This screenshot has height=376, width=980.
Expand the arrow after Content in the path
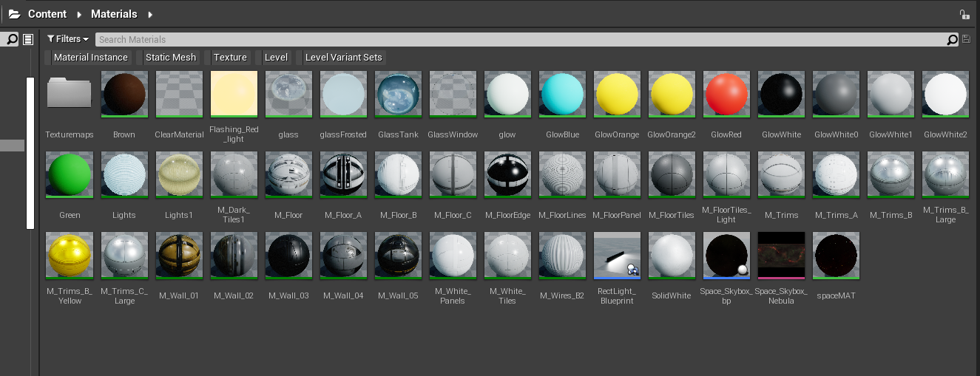78,14
